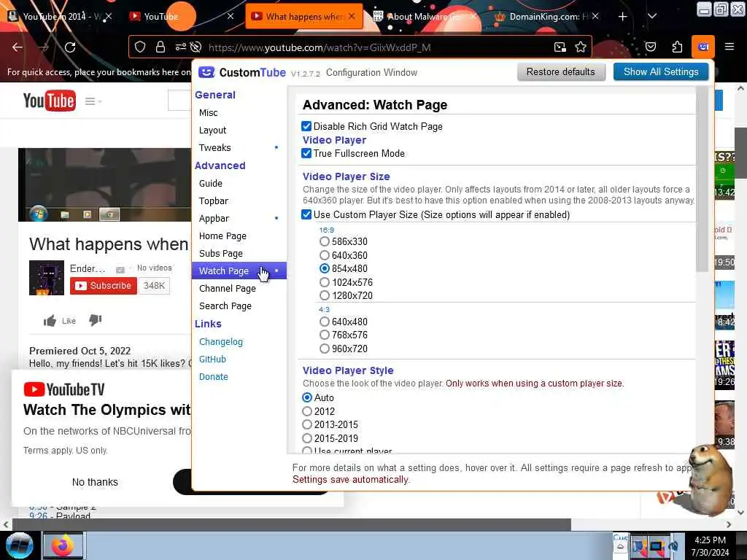
Task: Click the YouTube logo
Action: coord(50,101)
